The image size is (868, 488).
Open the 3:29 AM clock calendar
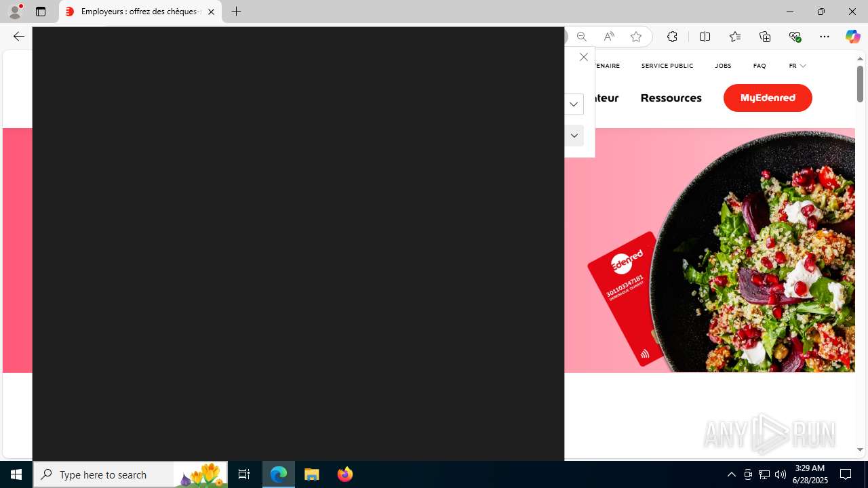point(810,474)
